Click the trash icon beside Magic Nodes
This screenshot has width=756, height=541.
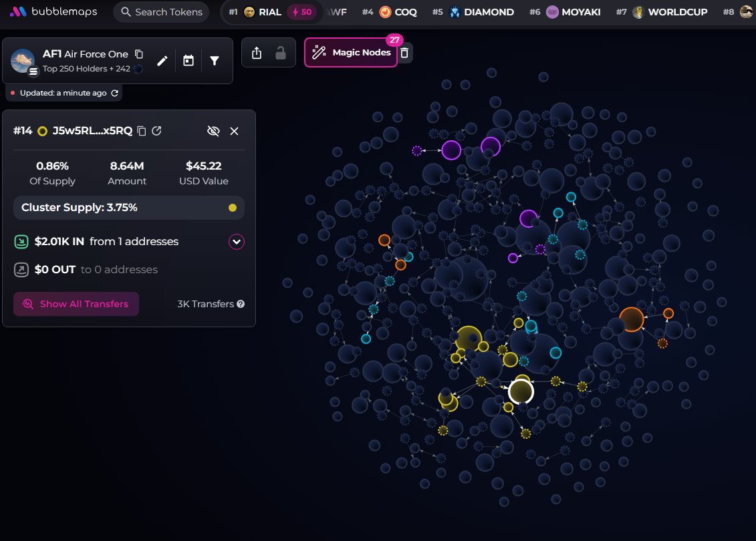tap(404, 53)
